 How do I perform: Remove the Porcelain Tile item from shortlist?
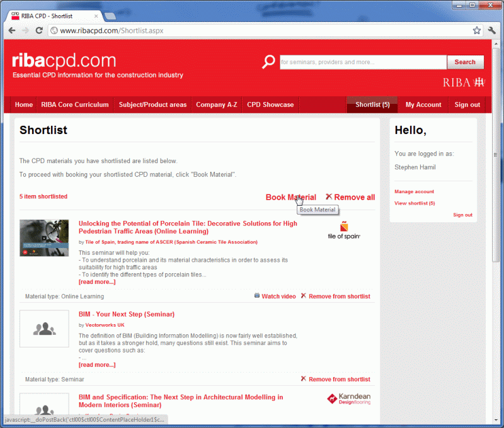click(x=340, y=296)
